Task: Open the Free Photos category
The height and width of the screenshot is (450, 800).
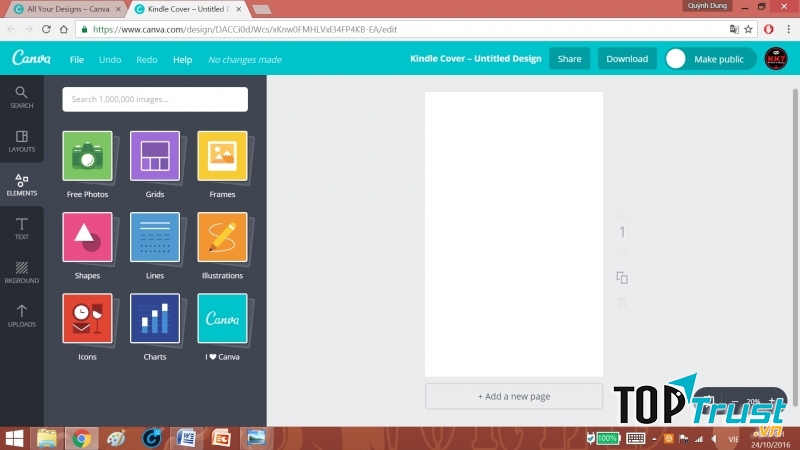Action: (87, 156)
